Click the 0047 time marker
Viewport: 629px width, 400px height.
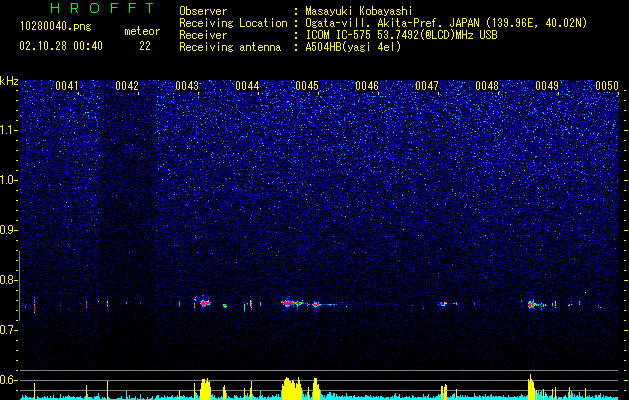click(427, 86)
